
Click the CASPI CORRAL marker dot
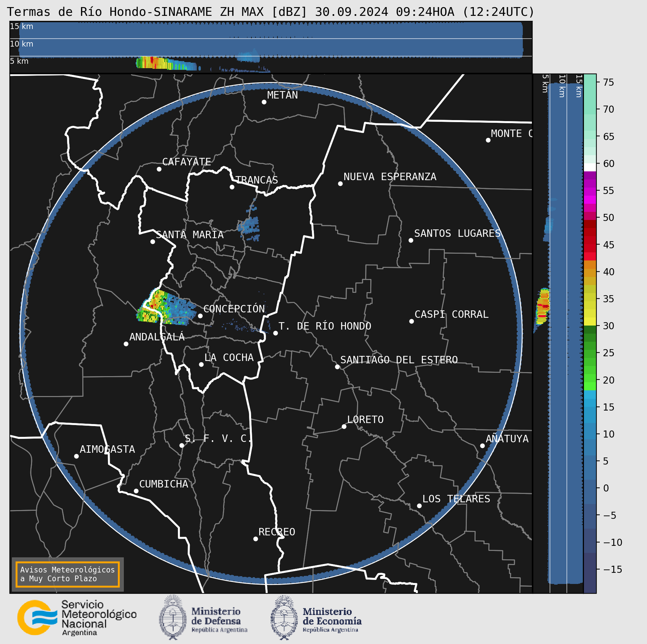[x=411, y=321]
